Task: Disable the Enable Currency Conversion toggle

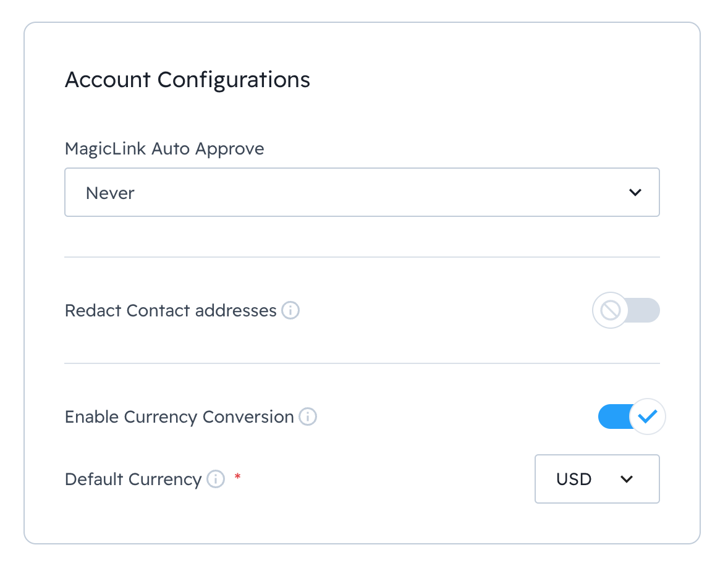Action: coord(630,417)
